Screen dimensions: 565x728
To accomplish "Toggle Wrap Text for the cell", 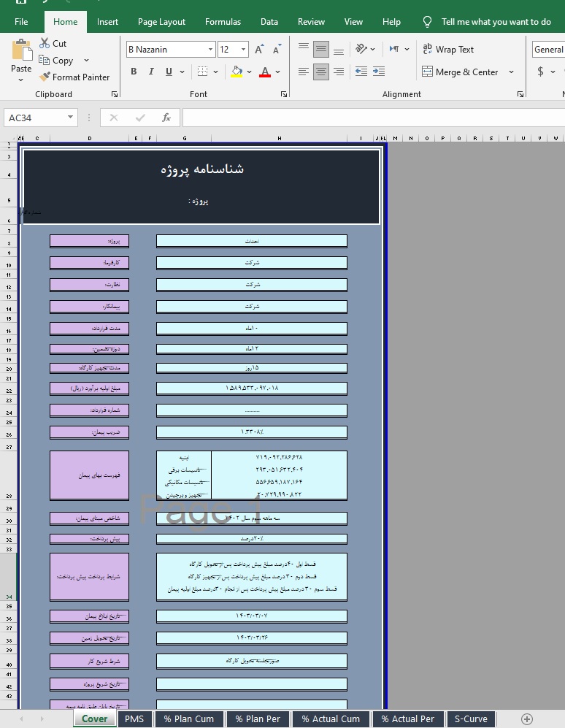I will [x=447, y=50].
